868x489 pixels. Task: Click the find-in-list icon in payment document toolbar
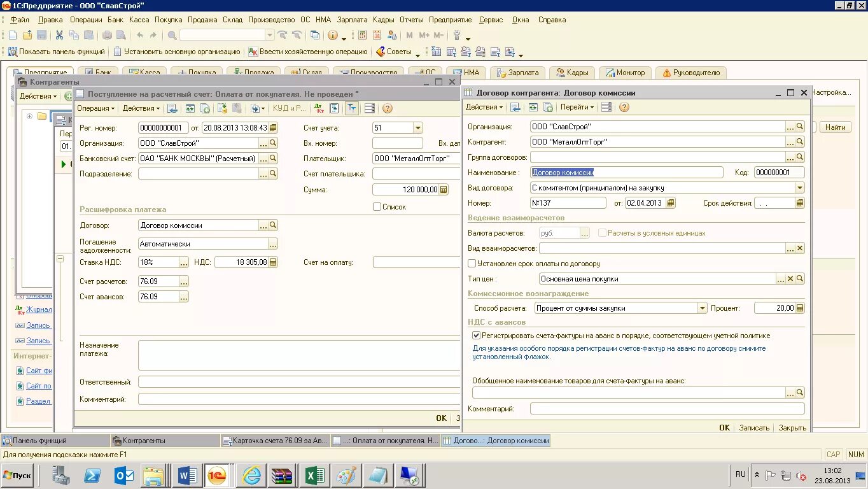(172, 108)
